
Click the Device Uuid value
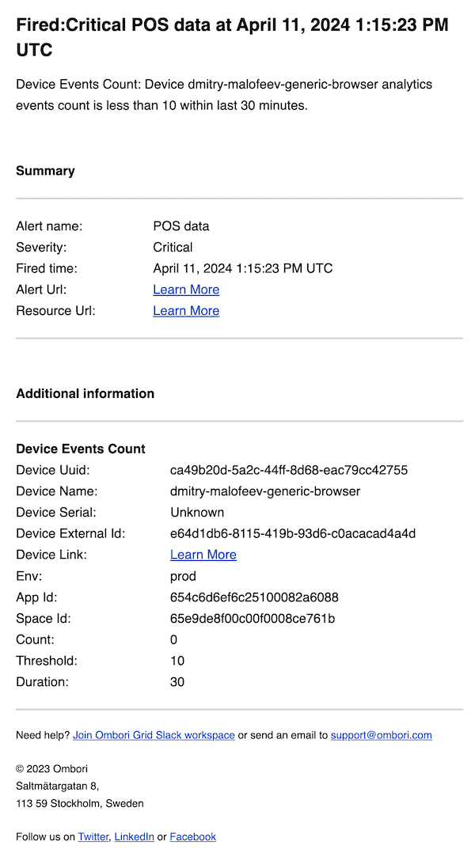click(288, 470)
